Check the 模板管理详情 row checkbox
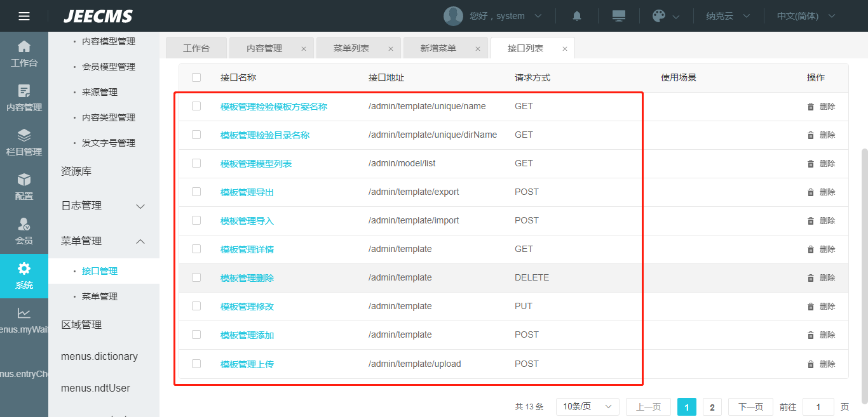This screenshot has width=868, height=417. pyautogui.click(x=196, y=249)
